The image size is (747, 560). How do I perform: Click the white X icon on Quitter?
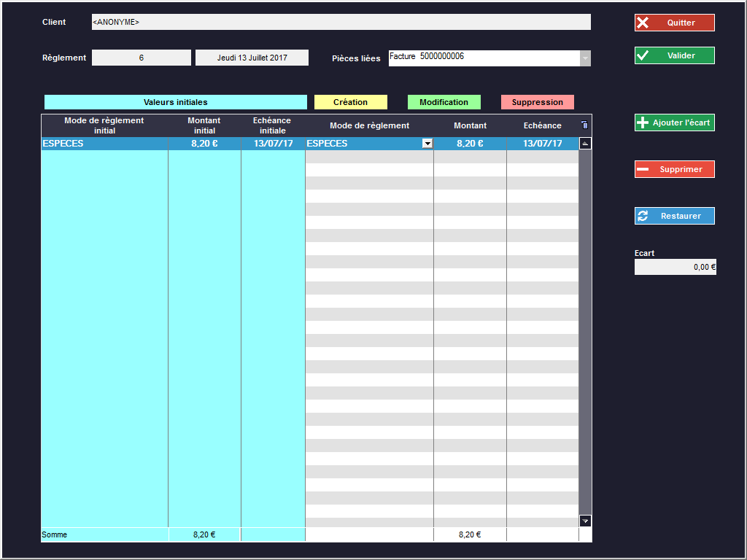[643, 23]
